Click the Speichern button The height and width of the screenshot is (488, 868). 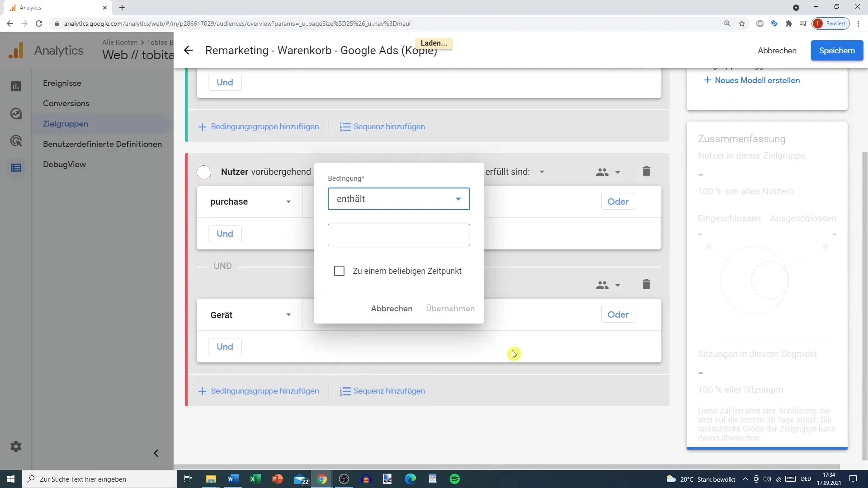837,51
